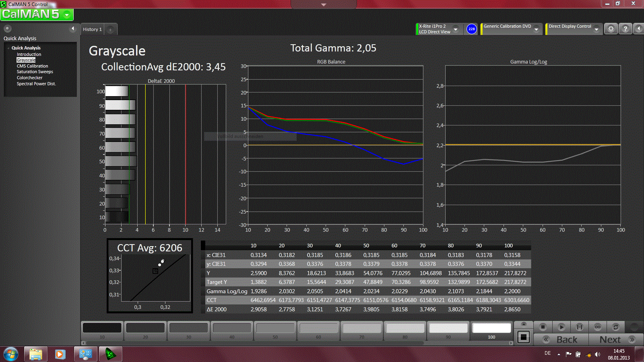Open help with the question mark icon
The height and width of the screenshot is (362, 644).
[x=625, y=29]
